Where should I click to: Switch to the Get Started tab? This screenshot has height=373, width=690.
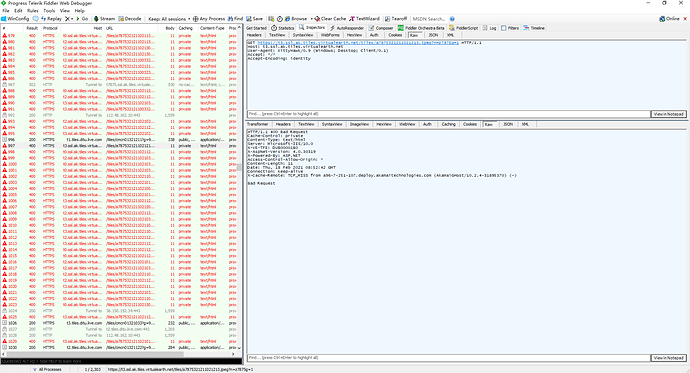[257, 28]
